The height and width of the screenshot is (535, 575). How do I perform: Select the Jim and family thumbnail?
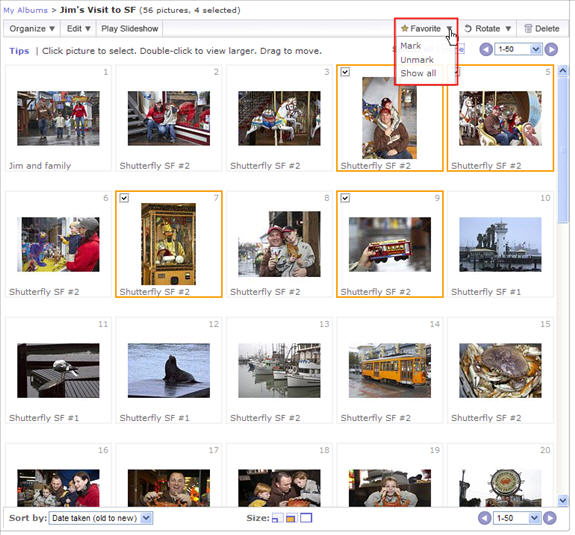point(58,118)
